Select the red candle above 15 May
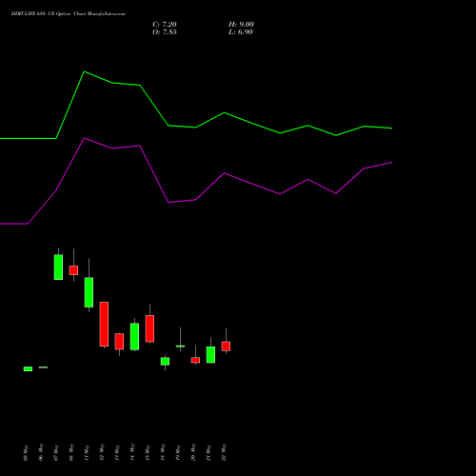Screen dimensions: 476x476 pyautogui.click(x=149, y=328)
